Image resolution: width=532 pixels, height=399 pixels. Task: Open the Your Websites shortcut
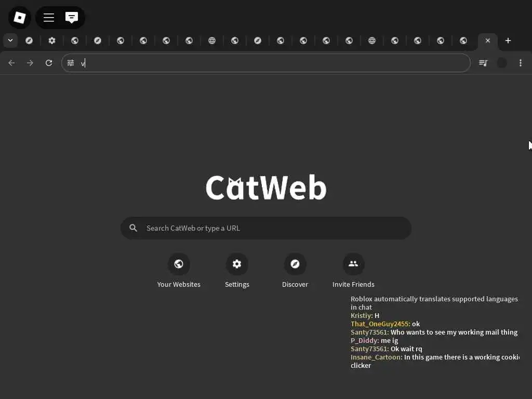coord(179,271)
